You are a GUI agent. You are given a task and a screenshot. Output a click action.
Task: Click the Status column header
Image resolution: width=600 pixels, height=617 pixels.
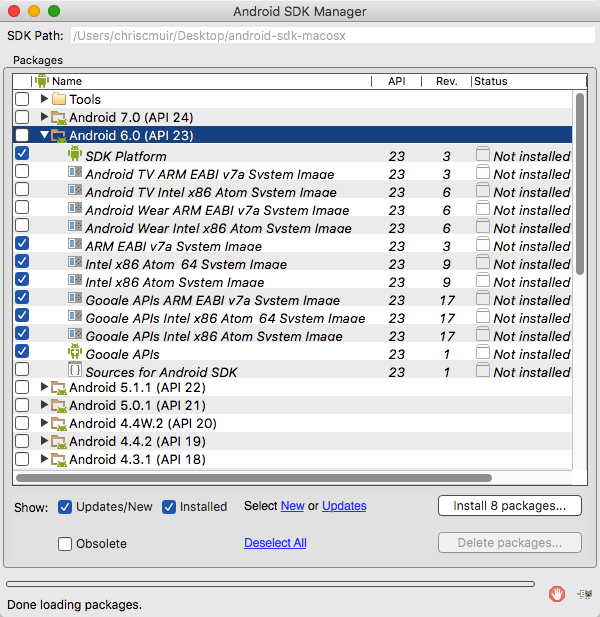[529, 81]
